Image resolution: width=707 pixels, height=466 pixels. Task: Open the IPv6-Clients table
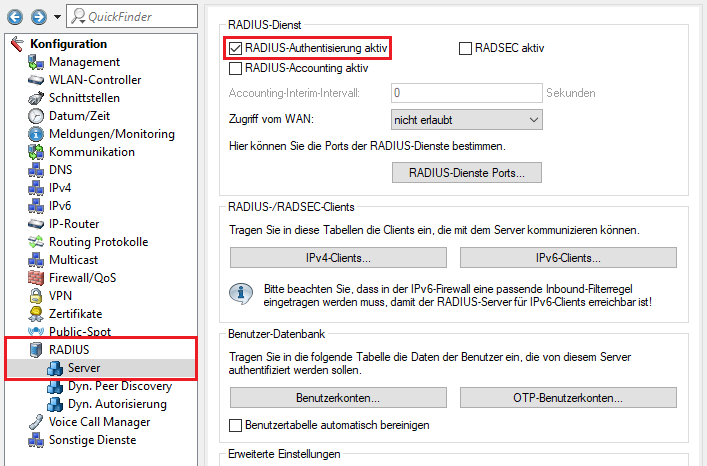(x=568, y=258)
